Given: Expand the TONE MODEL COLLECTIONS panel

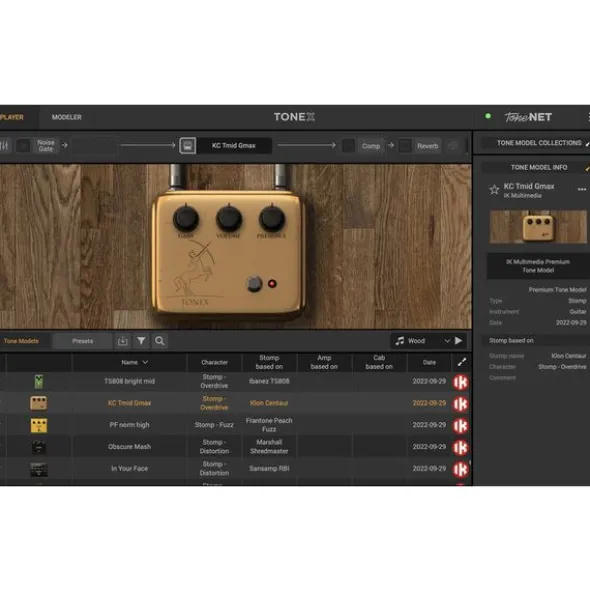Looking at the screenshot, I should point(535,143).
